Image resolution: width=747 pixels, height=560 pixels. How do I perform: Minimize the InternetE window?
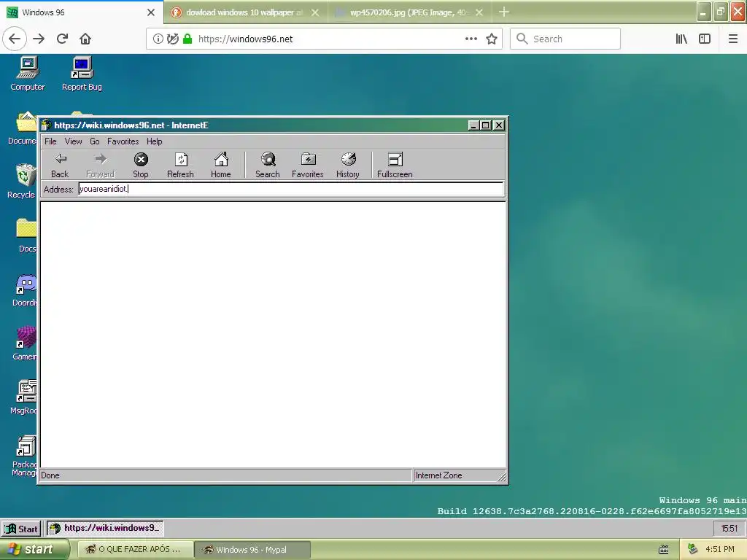473,125
